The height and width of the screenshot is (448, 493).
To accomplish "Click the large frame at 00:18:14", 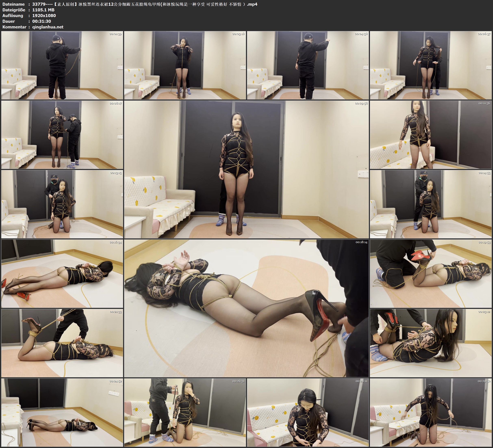I will tap(246, 308).
